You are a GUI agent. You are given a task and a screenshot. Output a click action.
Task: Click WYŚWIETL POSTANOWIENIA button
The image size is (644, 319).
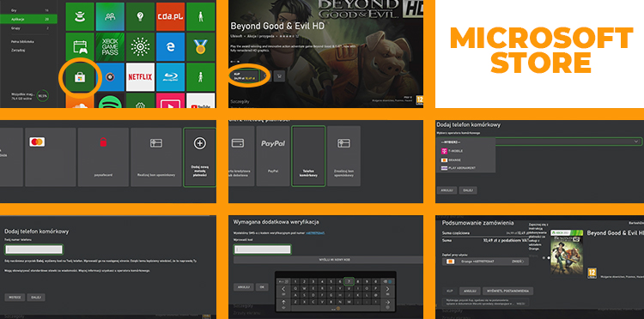(508, 291)
